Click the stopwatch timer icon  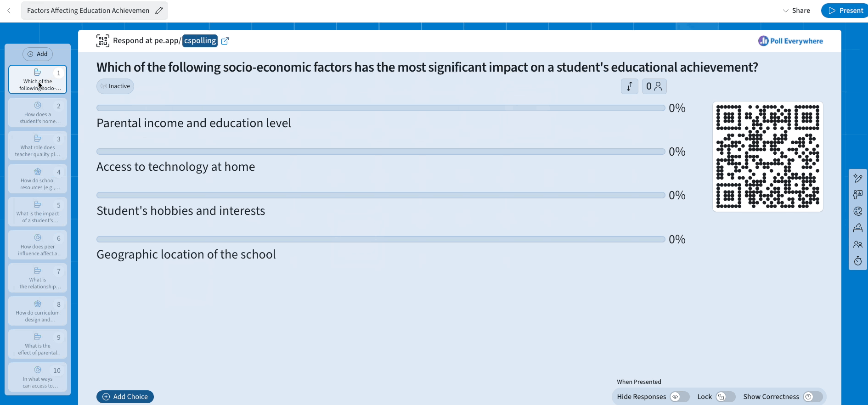(857, 261)
